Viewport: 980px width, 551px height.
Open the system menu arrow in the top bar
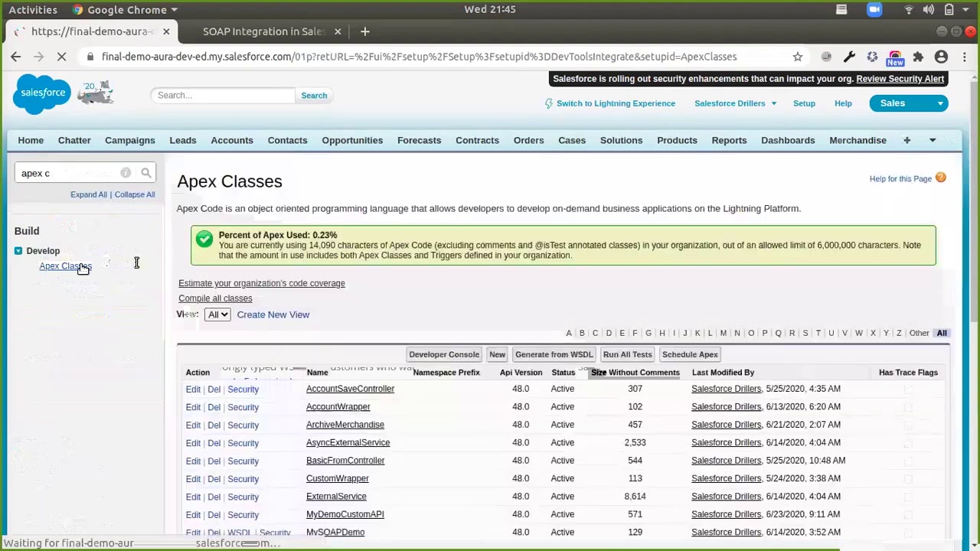pos(966,10)
